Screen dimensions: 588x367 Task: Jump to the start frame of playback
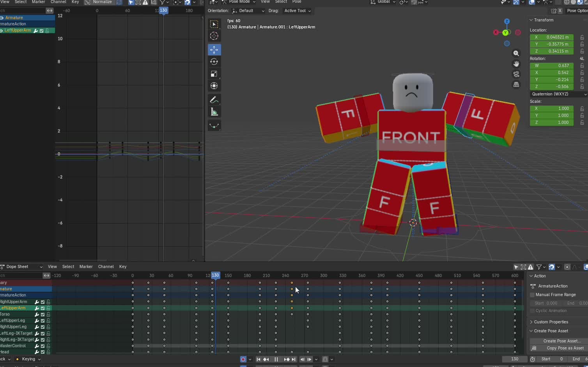click(258, 359)
